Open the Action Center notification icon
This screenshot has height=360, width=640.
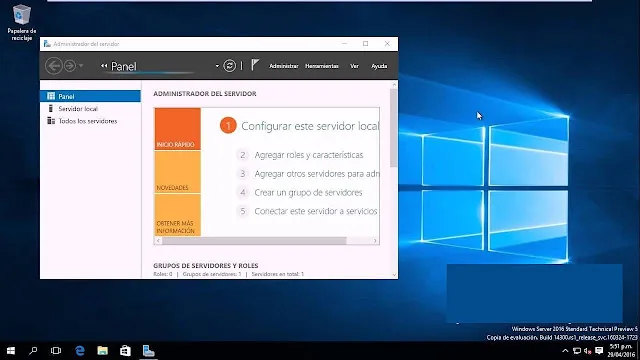click(599, 351)
